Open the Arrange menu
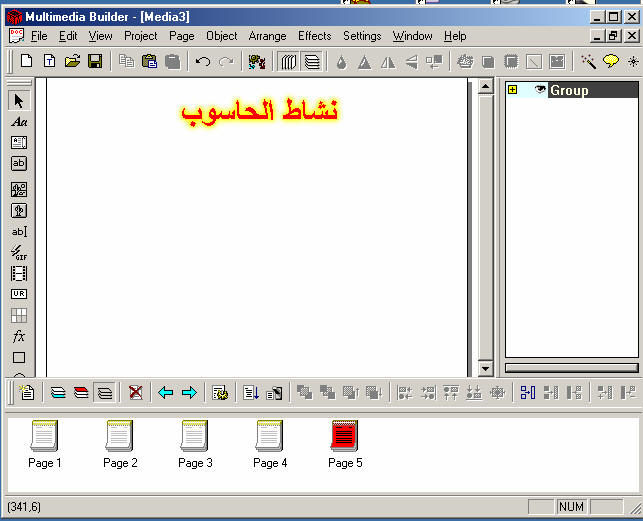Viewport: 643px width, 521px height. (267, 36)
